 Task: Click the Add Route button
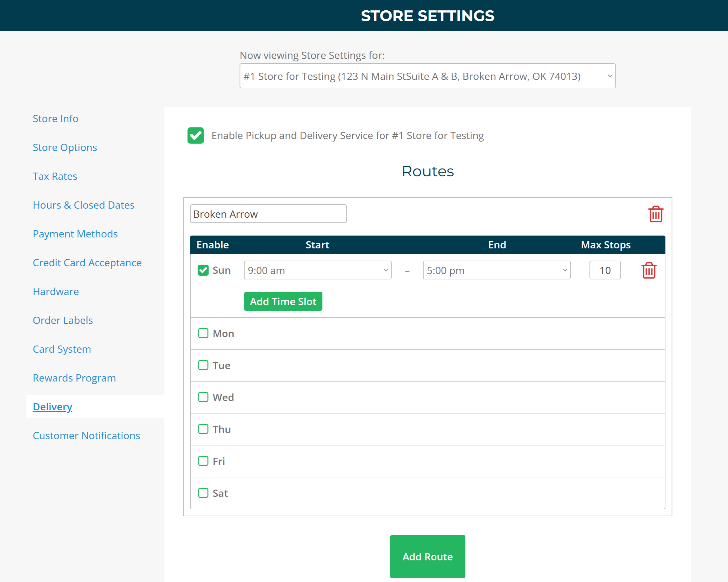point(427,556)
